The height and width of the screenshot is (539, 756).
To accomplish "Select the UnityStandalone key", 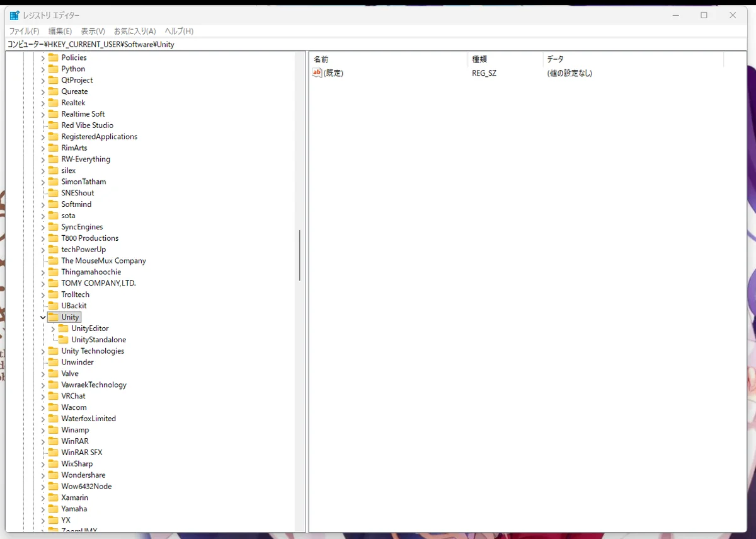I will point(98,340).
